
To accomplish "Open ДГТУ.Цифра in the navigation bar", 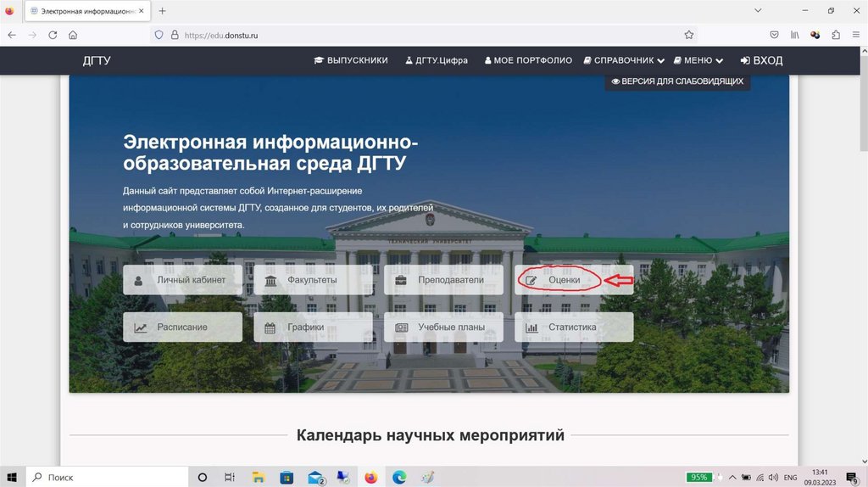I will point(437,60).
